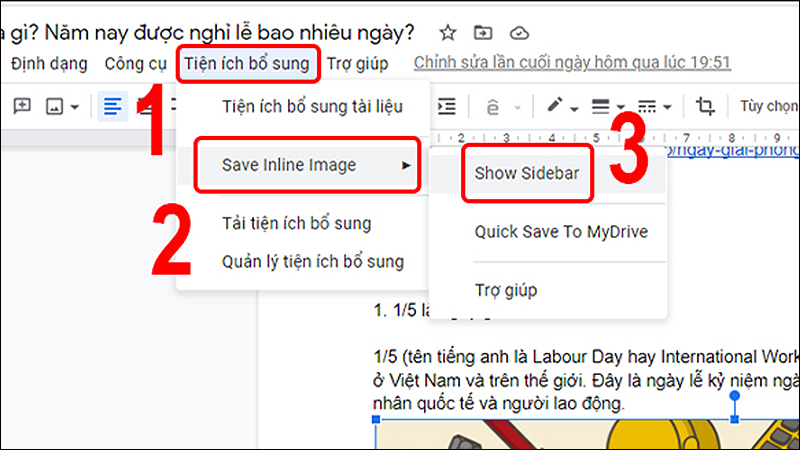Select the crop image tool
The image size is (800, 450).
pyautogui.click(x=705, y=106)
